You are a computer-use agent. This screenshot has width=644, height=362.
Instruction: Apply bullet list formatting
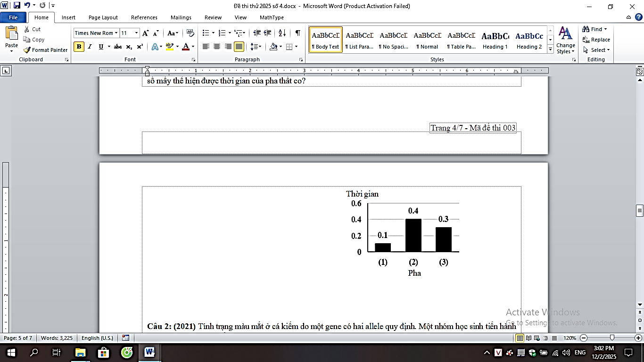(x=206, y=33)
